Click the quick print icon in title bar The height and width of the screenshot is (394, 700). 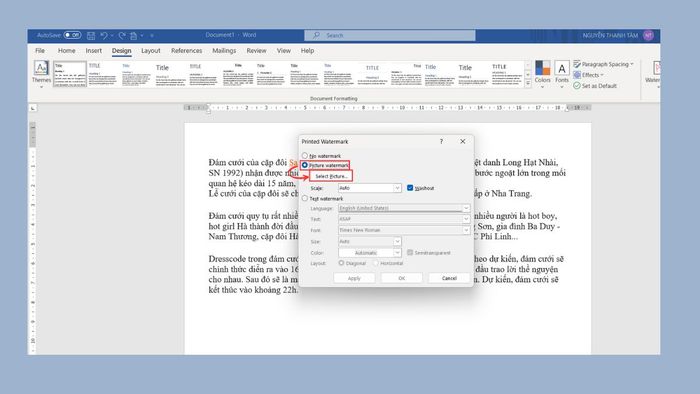(133, 35)
